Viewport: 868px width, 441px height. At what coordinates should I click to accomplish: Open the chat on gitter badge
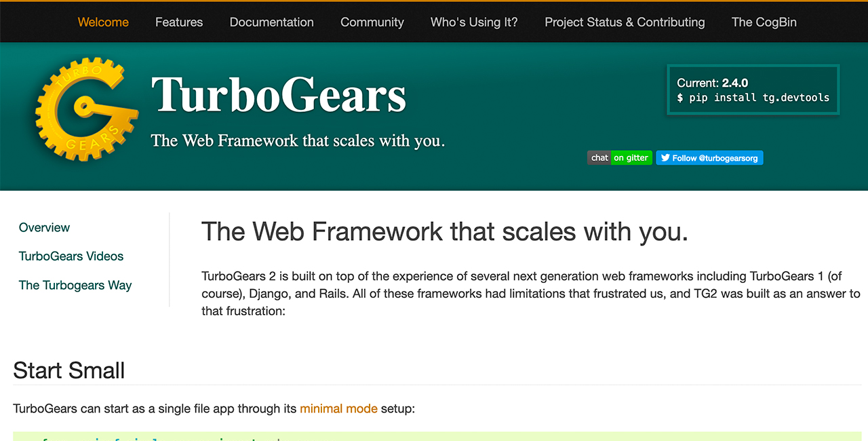pyautogui.click(x=619, y=158)
